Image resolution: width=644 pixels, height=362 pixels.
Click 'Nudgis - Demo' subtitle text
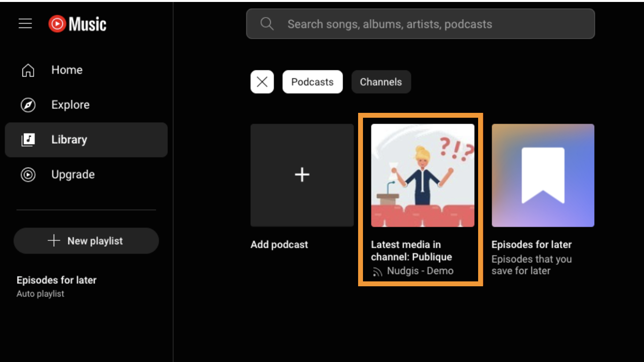tap(420, 271)
